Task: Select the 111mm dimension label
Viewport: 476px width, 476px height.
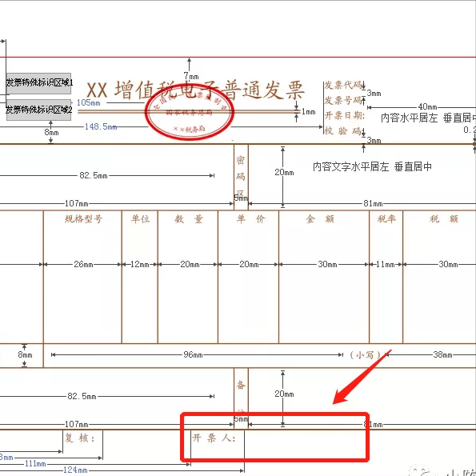Action: (35, 463)
